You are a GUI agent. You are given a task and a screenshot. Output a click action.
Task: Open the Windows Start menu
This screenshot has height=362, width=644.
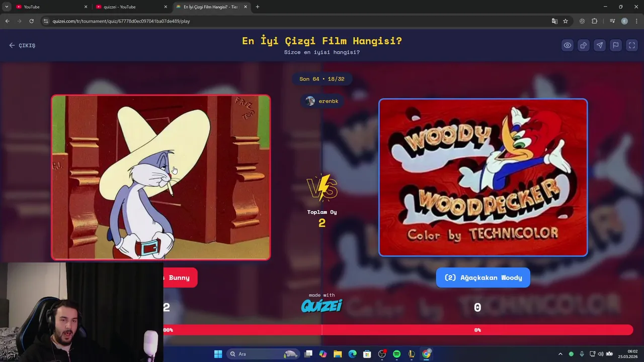(x=218, y=354)
